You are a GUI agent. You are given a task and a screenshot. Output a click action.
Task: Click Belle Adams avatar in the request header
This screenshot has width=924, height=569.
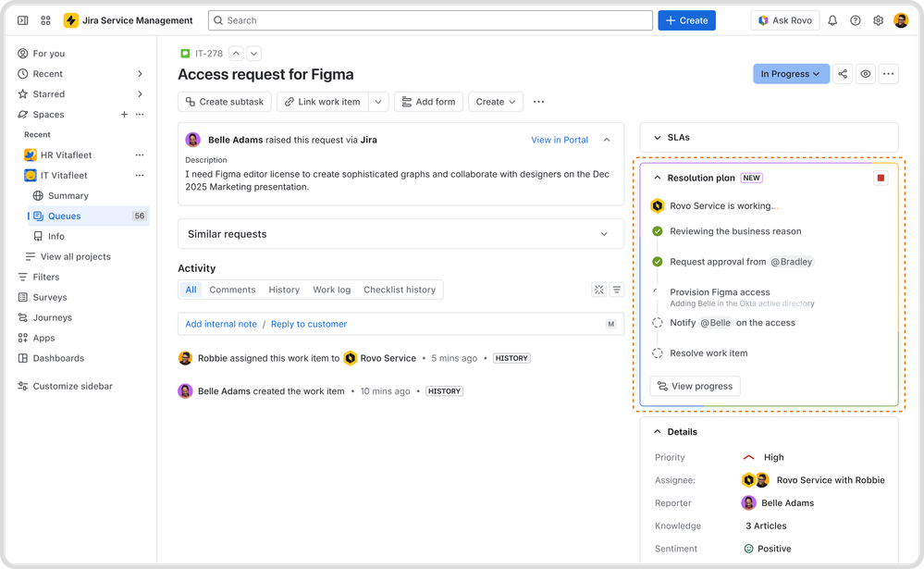coord(192,140)
